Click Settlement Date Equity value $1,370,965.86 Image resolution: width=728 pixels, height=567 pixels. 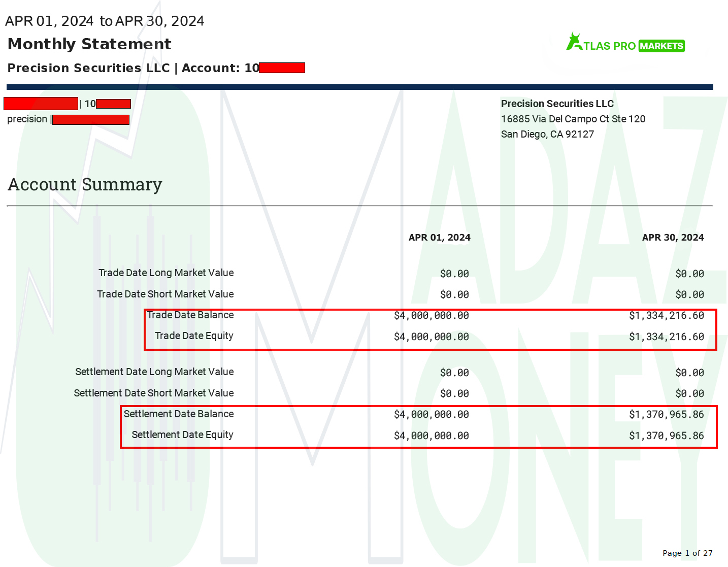(x=666, y=436)
